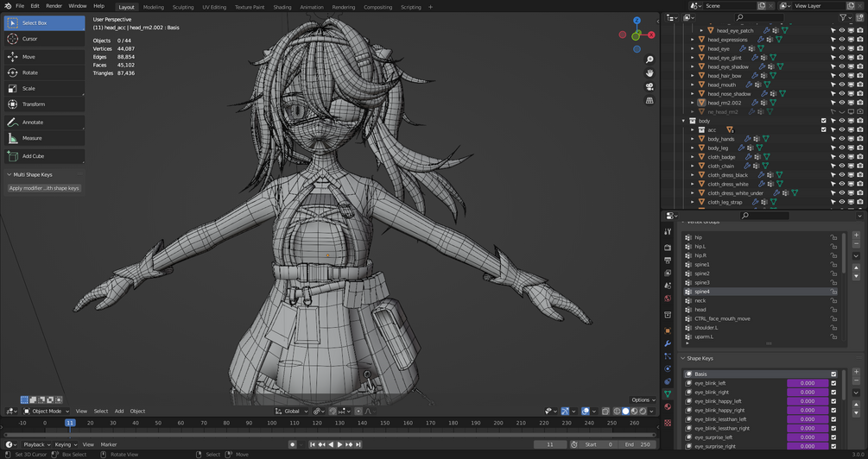Collapse the body collection in the outliner
The width and height of the screenshot is (868, 459).
[683, 121]
